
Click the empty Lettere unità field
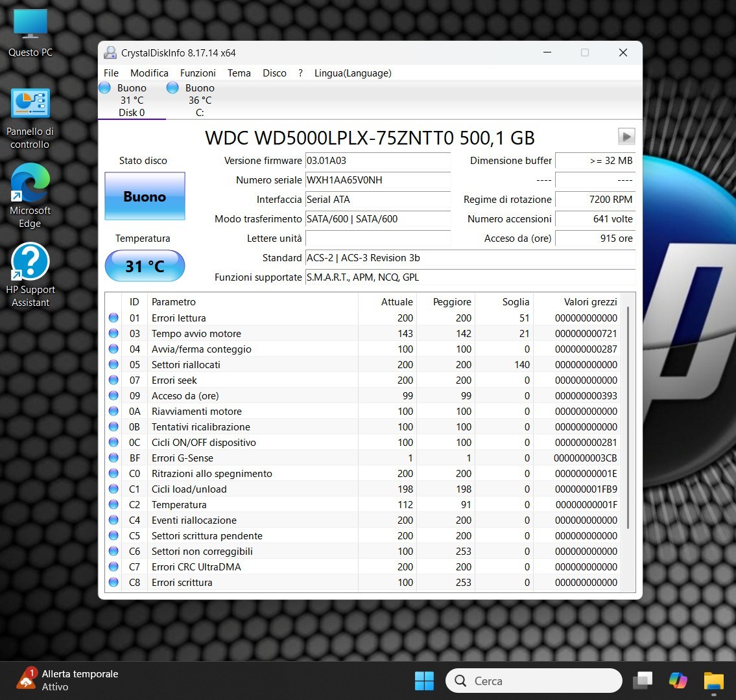point(378,239)
